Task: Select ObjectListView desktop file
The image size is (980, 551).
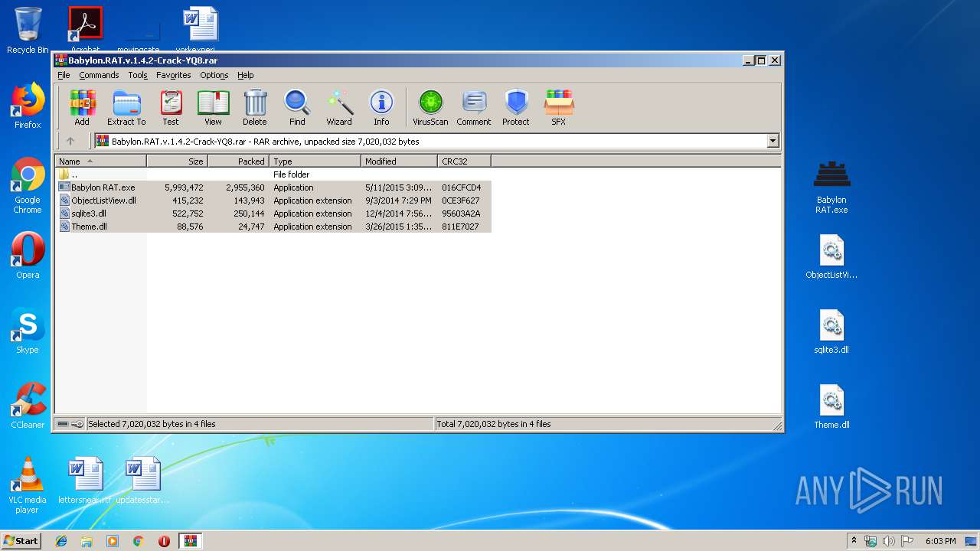Action: (831, 256)
